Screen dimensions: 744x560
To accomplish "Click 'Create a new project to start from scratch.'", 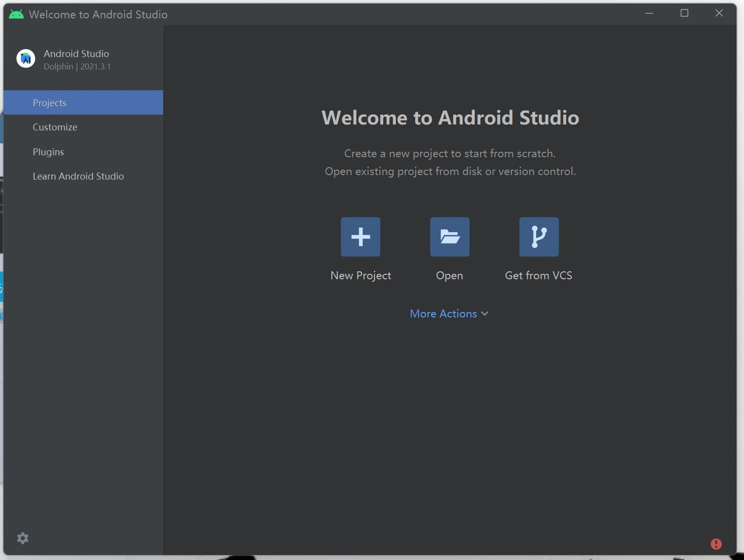I will tap(450, 153).
